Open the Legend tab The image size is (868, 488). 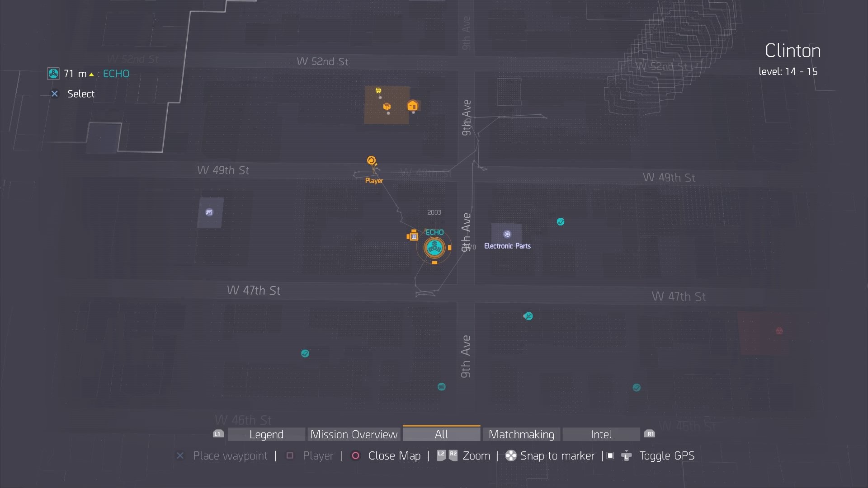[x=266, y=434]
